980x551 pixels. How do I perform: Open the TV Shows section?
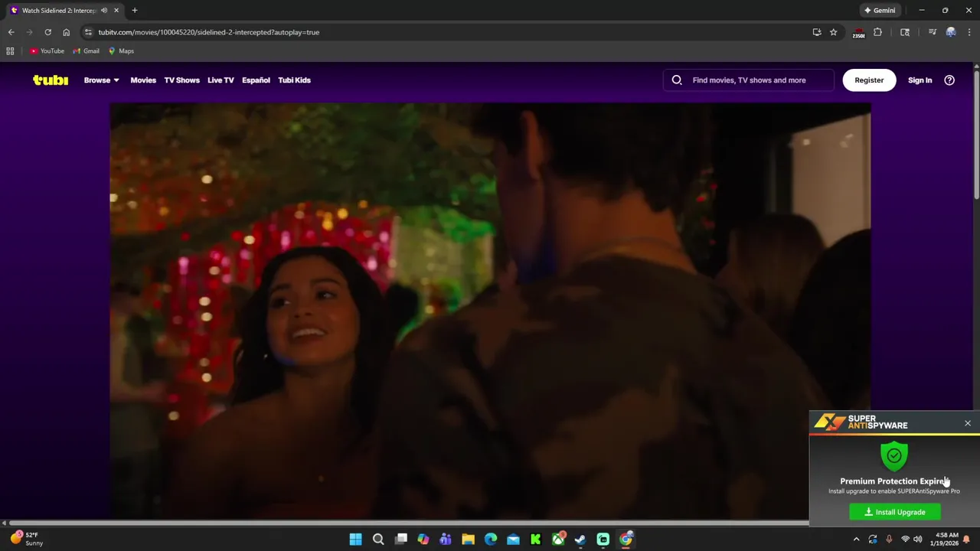pos(181,80)
